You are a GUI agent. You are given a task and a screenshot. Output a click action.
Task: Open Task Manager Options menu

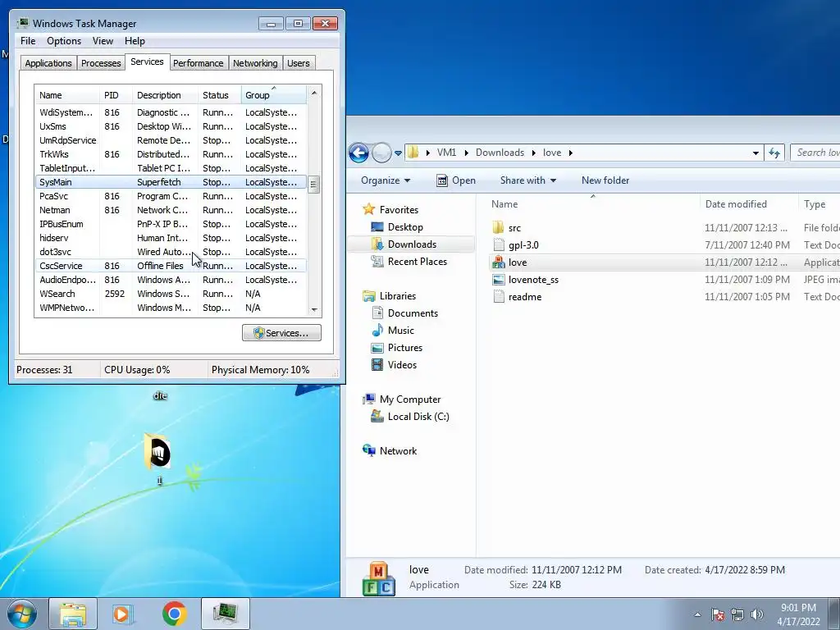[64, 41]
